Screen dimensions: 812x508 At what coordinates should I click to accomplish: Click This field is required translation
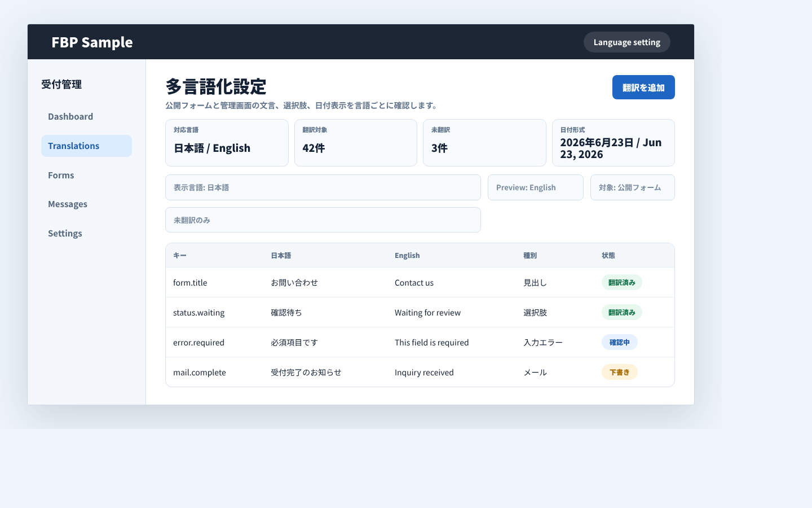coord(432,343)
